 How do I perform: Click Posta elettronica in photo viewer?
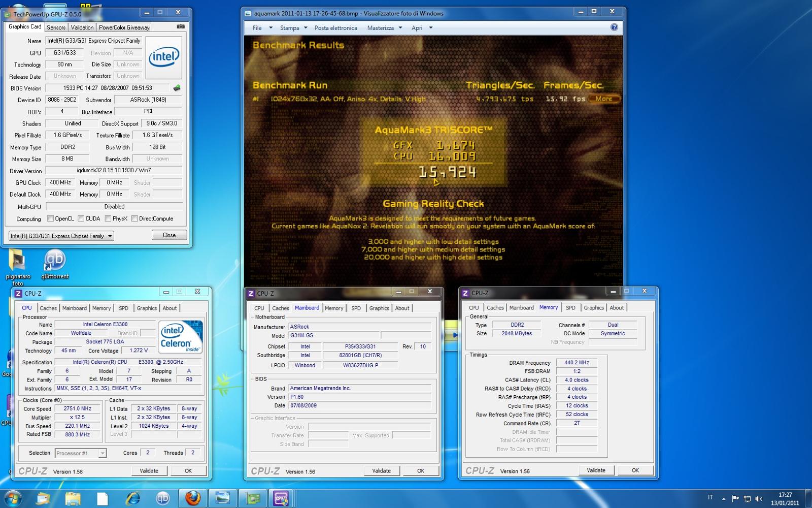tap(335, 28)
